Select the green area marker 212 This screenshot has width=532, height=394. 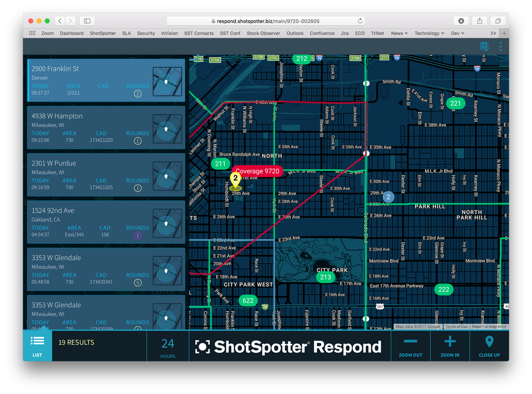point(302,59)
